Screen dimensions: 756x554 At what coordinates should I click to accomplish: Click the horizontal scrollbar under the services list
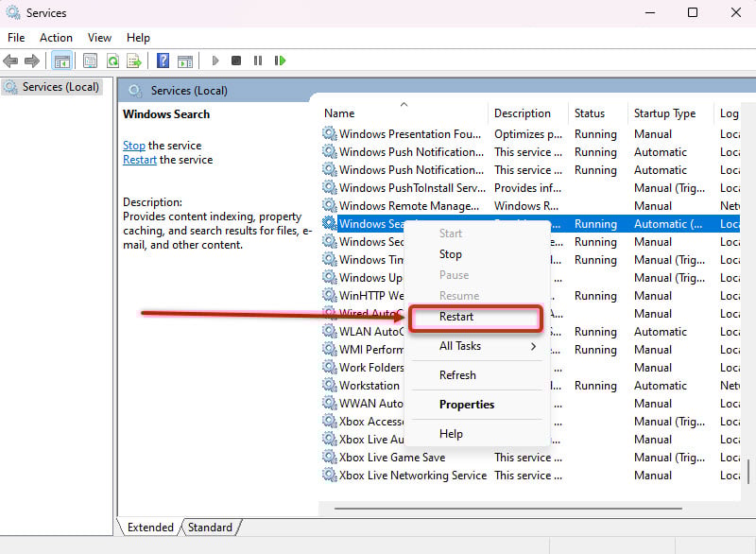coord(508,509)
